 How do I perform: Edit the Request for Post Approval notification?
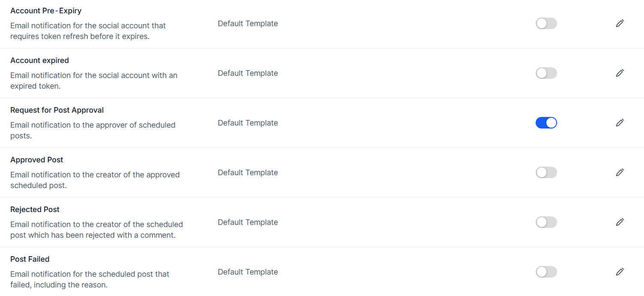(620, 123)
